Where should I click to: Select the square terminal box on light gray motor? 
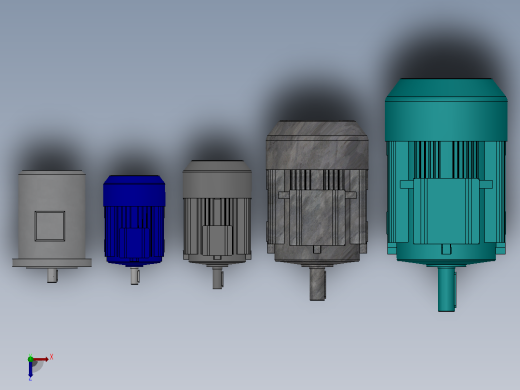(x=50, y=226)
